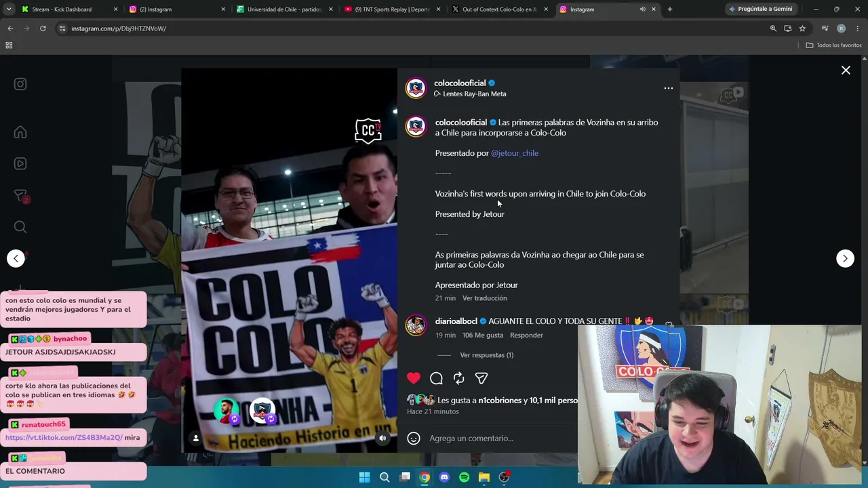Open Windows taskbar search
The image size is (868, 488).
click(384, 477)
